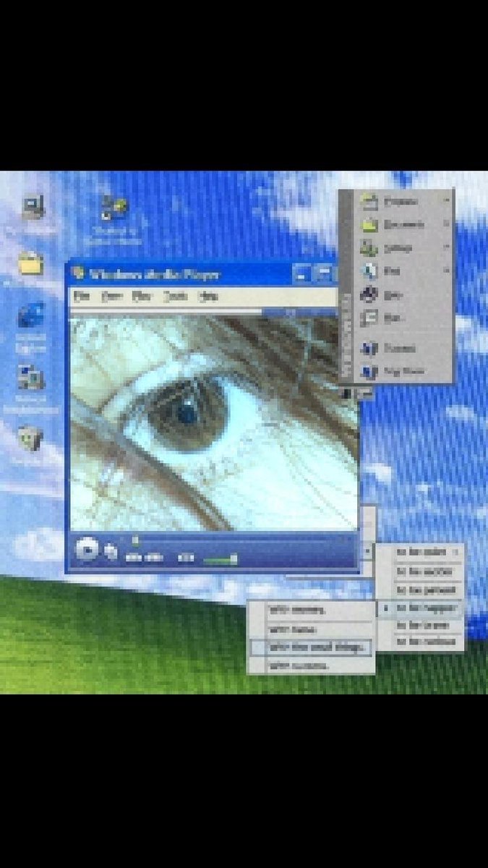
Task: Click the Settings icon in the Start menu
Action: (369, 248)
